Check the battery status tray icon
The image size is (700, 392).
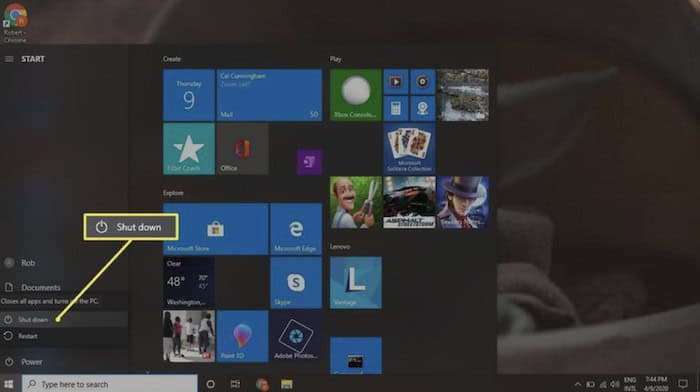[591, 384]
